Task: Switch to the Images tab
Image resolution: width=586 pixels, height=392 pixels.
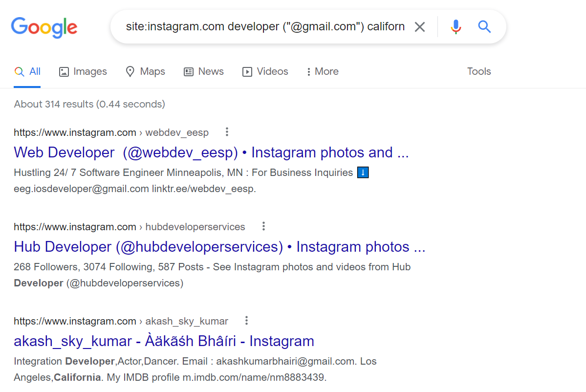Action: pos(83,71)
